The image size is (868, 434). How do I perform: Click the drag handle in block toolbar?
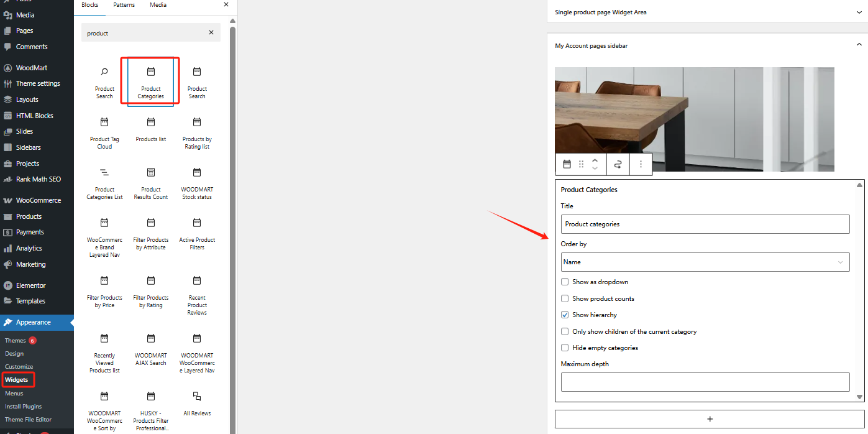[x=582, y=164]
